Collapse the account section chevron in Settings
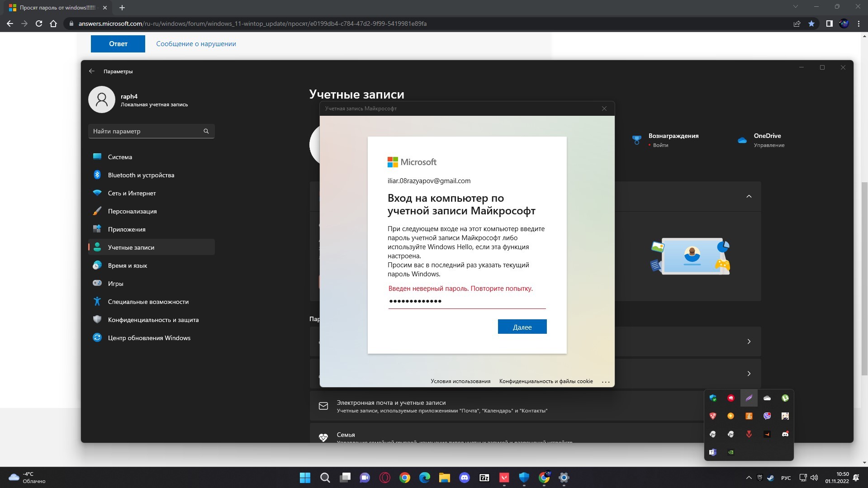 tap(749, 196)
